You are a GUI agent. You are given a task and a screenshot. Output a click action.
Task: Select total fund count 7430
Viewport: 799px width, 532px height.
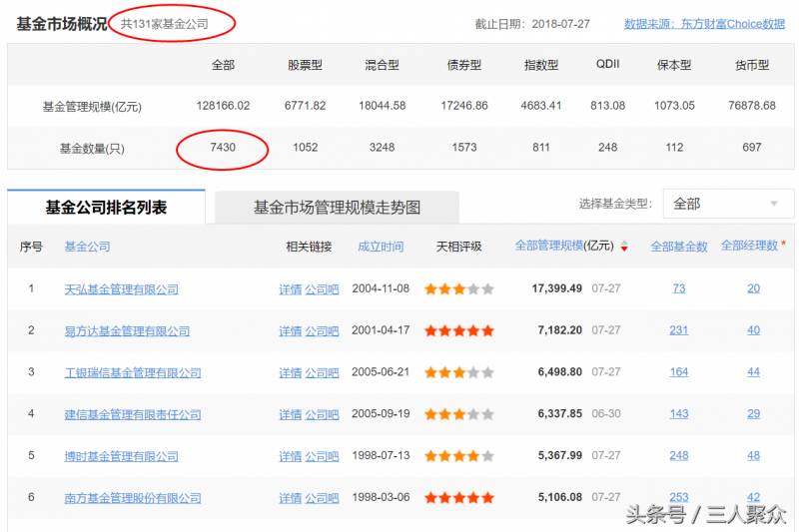tap(223, 147)
